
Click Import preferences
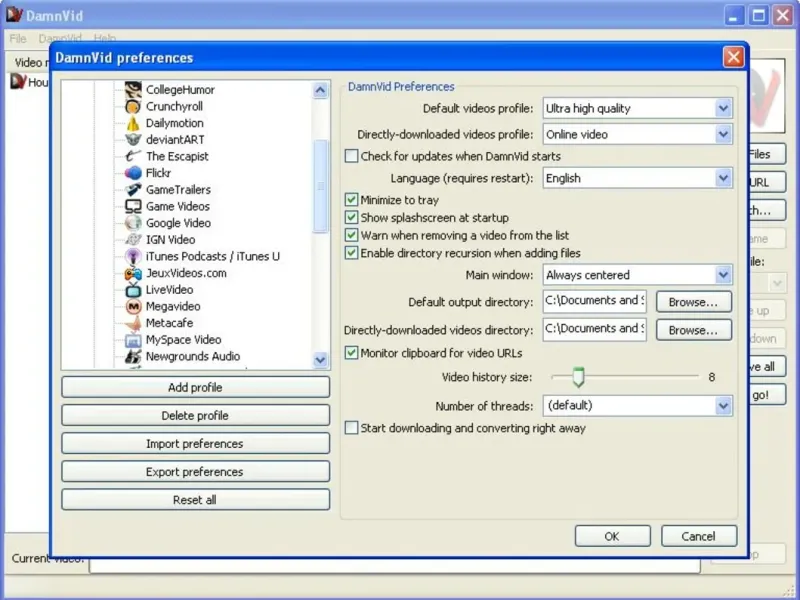pyautogui.click(x=195, y=443)
